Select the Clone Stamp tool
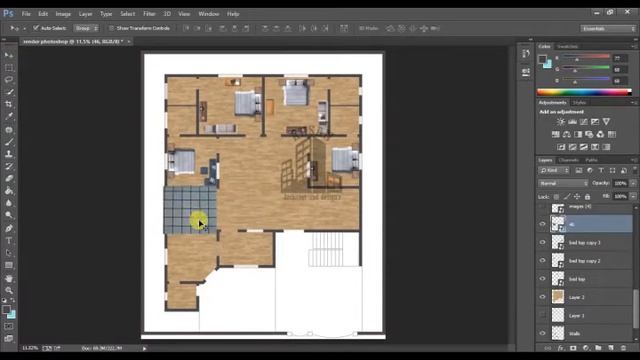Image resolution: width=640 pixels, height=360 pixels. [x=9, y=154]
